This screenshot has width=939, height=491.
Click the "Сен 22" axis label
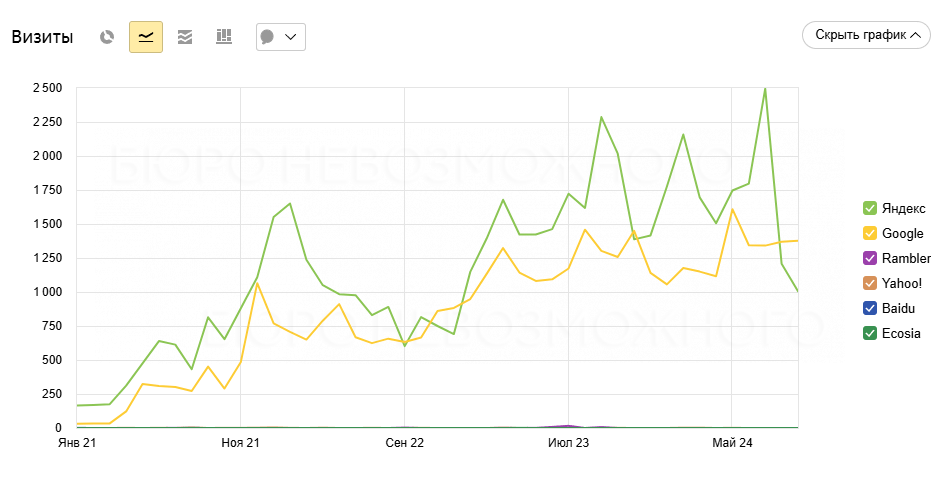pos(404,442)
